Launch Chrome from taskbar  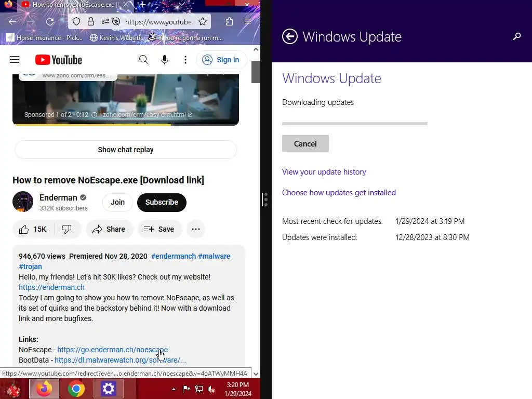click(x=76, y=389)
